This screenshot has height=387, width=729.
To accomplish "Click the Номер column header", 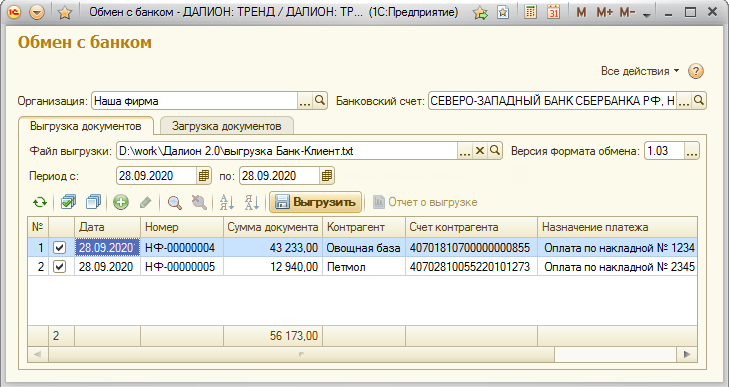I will (182, 227).
